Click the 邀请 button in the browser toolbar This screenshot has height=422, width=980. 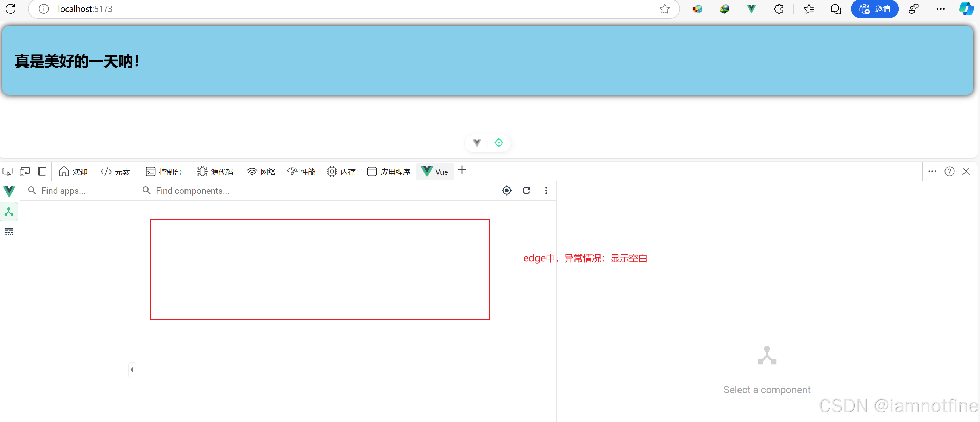(874, 9)
